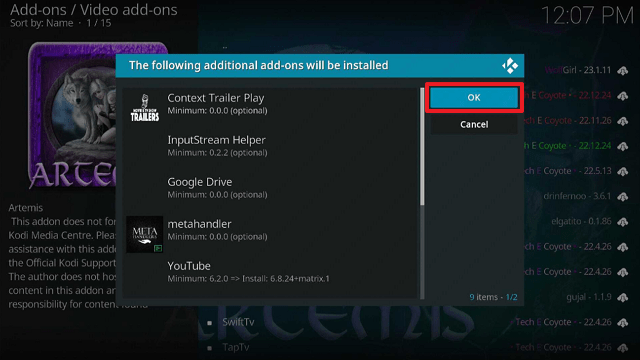This screenshot has height=360, width=640.
Task: Click cloud icon beside elgatito 0.1.86
Action: (x=622, y=222)
